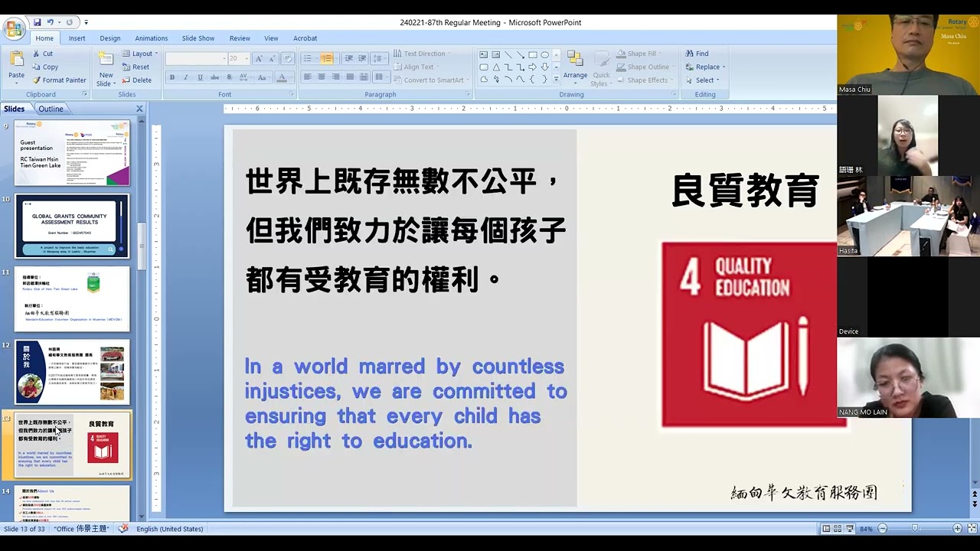980x551 pixels.
Task: Activate the Format Painter
Action: click(59, 80)
